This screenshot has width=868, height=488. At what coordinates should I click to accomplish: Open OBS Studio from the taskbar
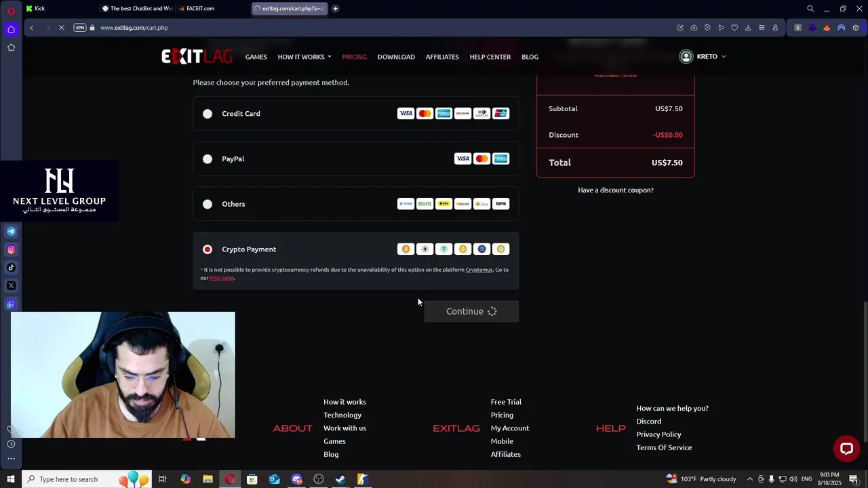[319, 479]
